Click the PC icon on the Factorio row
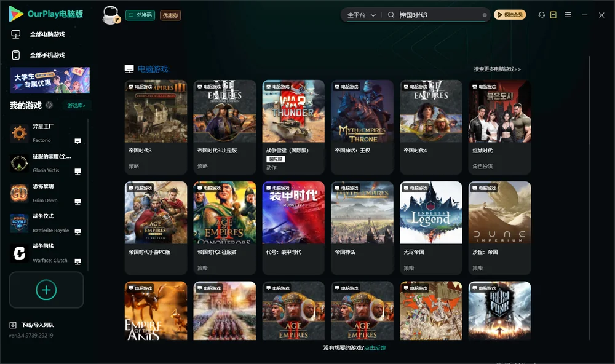This screenshot has height=364, width=615. coord(77,141)
